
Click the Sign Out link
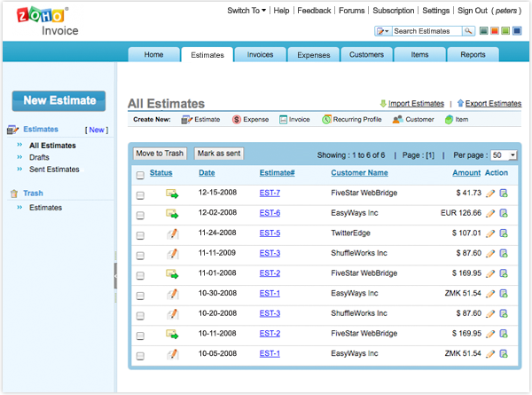click(473, 11)
